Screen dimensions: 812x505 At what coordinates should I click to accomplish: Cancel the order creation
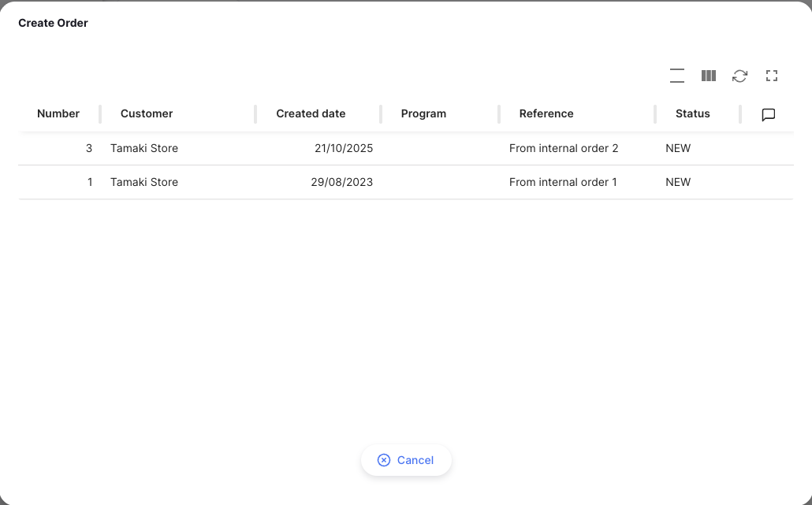tap(406, 460)
